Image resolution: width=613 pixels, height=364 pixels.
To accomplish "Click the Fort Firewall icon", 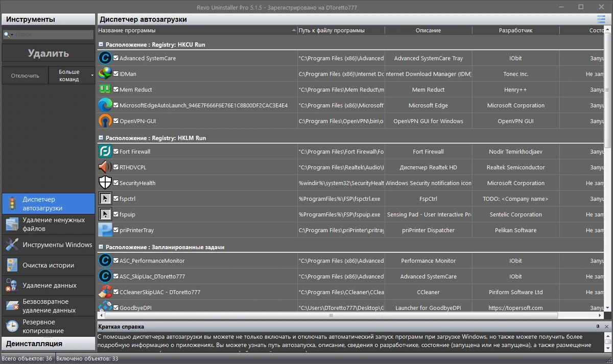I will 105,152.
